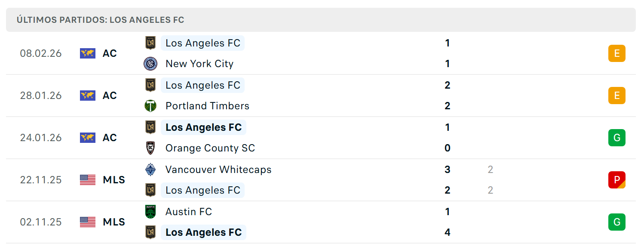Click the green G badge for Austin match
The image size is (644, 250).
pyautogui.click(x=617, y=222)
